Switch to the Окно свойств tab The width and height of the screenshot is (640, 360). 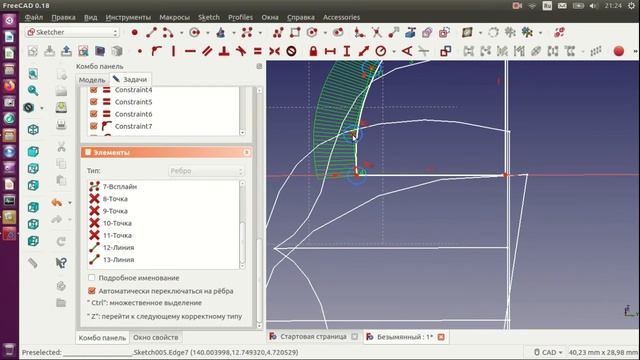(x=156, y=338)
